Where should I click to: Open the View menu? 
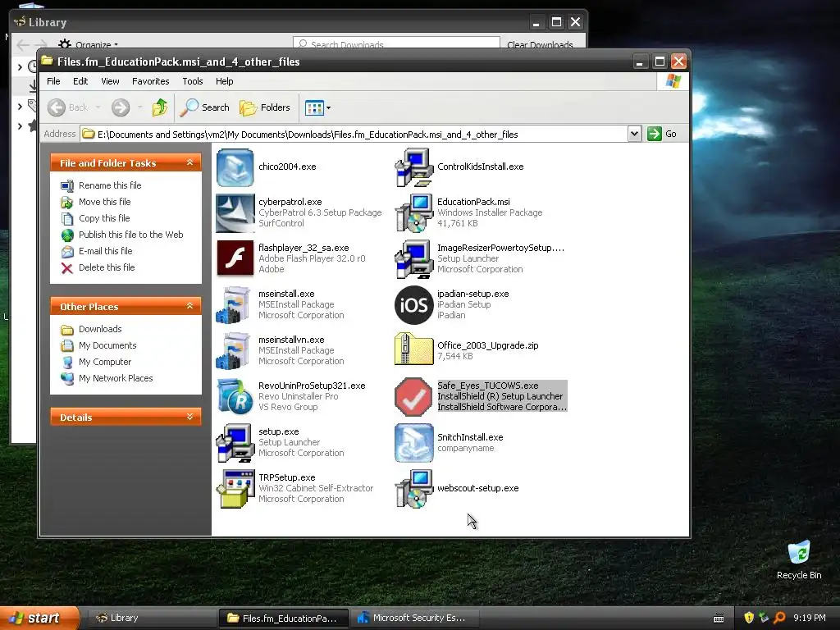click(110, 81)
